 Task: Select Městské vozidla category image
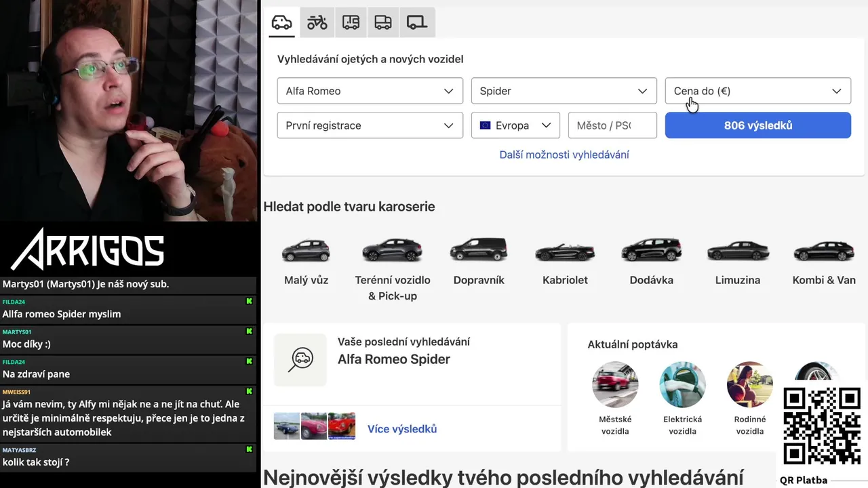click(x=615, y=384)
